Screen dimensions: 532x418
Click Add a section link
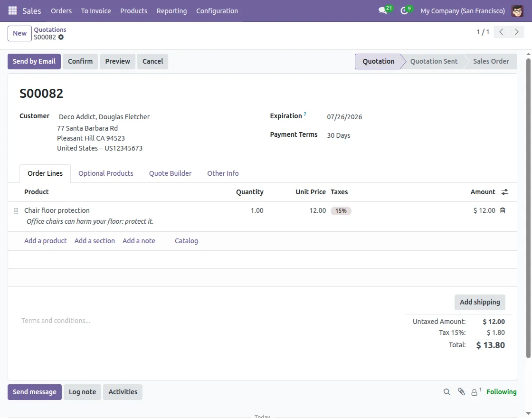(95, 241)
